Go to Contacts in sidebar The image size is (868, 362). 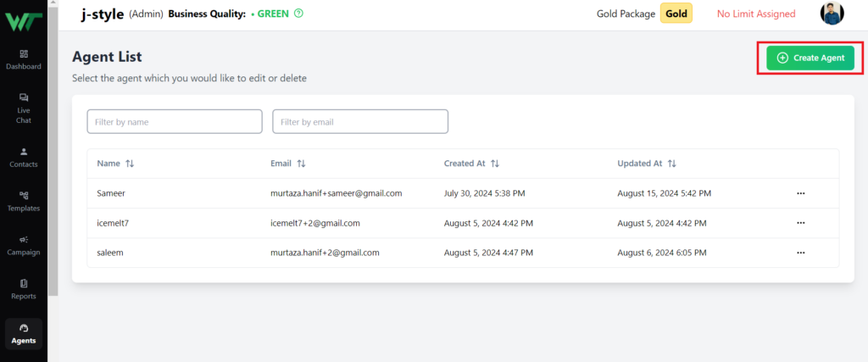[23, 158]
